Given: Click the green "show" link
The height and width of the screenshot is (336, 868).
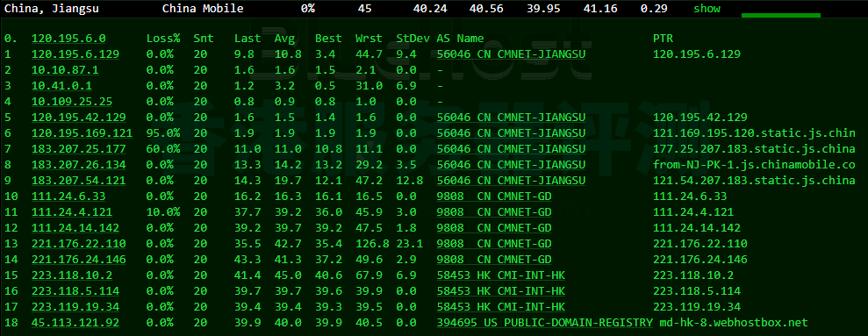Looking at the screenshot, I should [x=707, y=8].
